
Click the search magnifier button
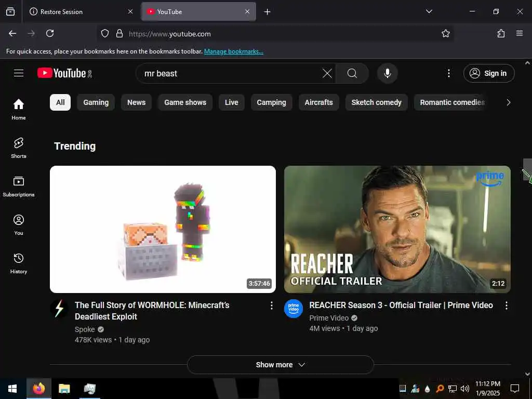[352, 73]
